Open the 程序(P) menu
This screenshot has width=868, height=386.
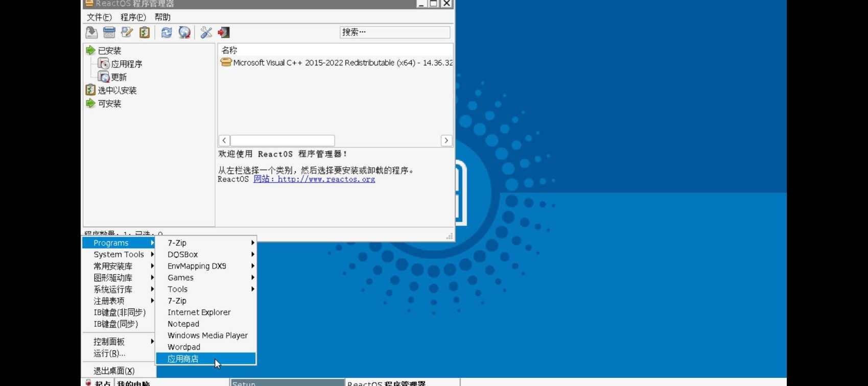click(x=133, y=17)
